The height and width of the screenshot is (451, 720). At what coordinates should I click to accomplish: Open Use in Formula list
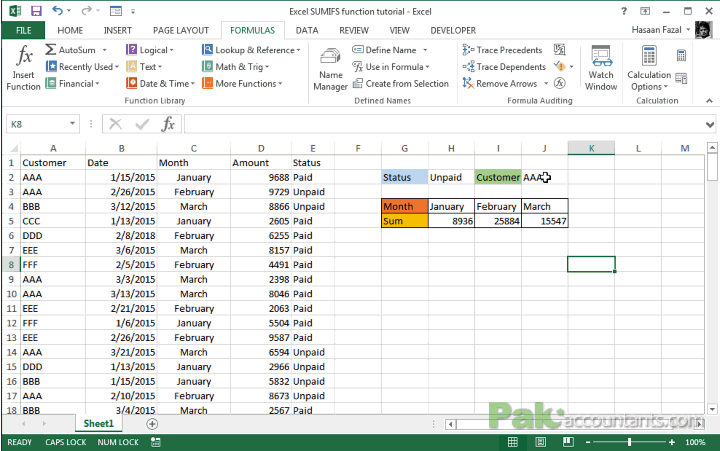[x=391, y=67]
